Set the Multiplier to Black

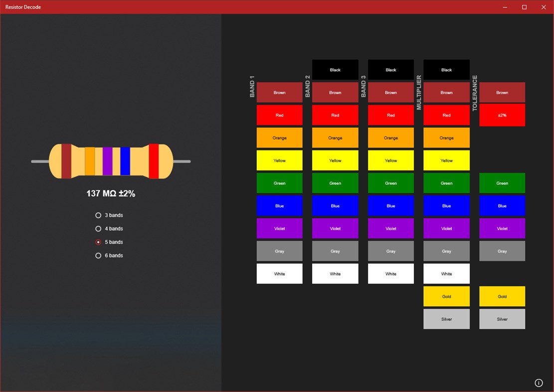[446, 70]
